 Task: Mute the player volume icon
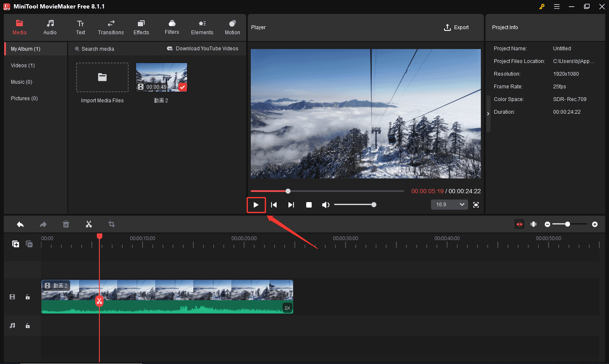point(325,205)
